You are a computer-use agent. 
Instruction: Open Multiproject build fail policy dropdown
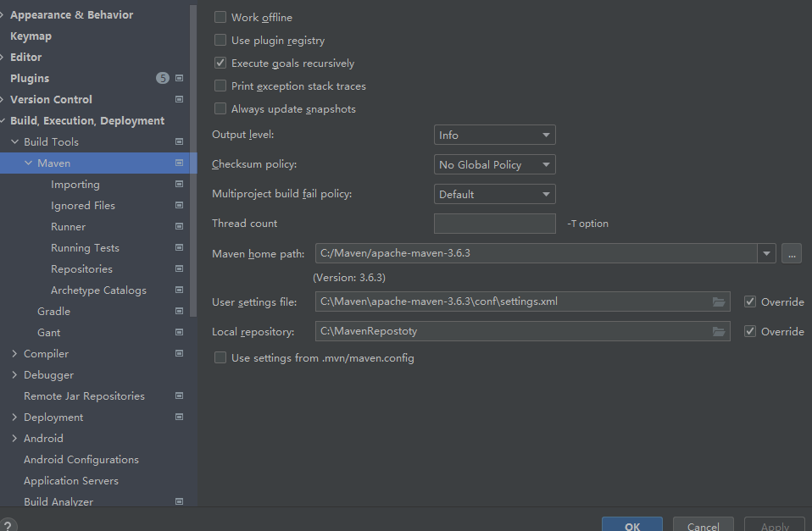pos(494,194)
